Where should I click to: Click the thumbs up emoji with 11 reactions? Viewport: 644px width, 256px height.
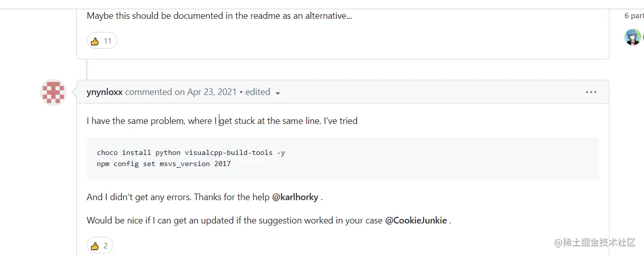tap(94, 41)
